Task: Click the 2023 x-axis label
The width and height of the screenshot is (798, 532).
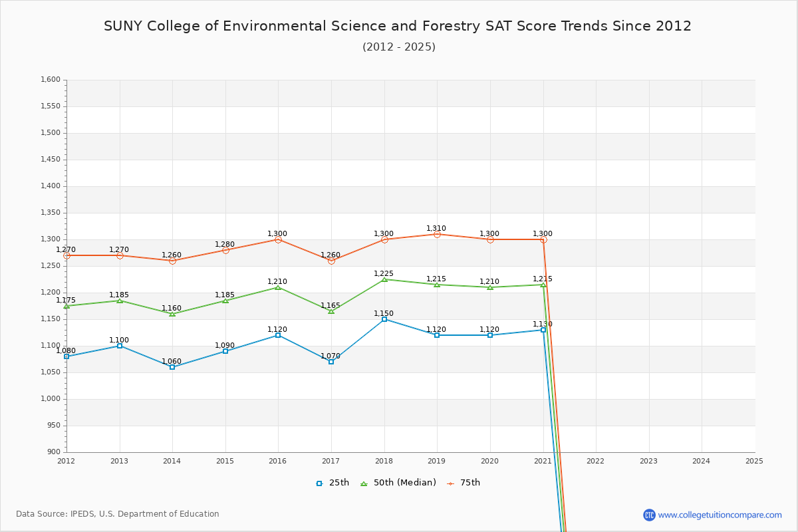Action: click(x=648, y=461)
